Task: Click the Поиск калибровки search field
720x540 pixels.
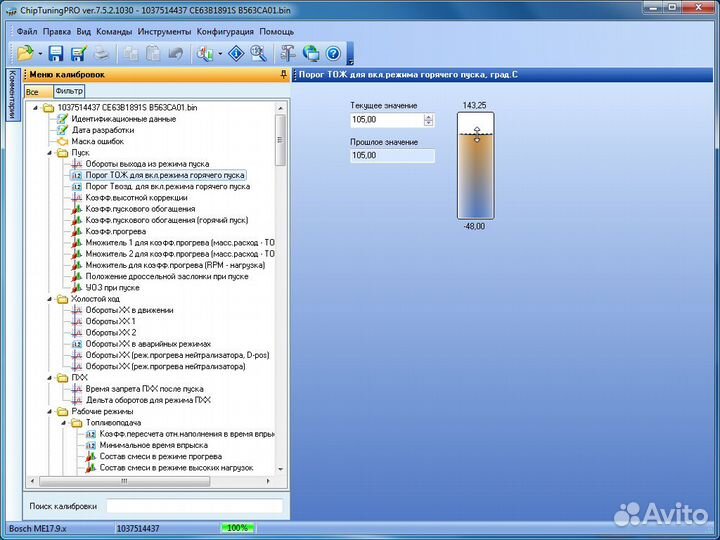Action: click(194, 506)
